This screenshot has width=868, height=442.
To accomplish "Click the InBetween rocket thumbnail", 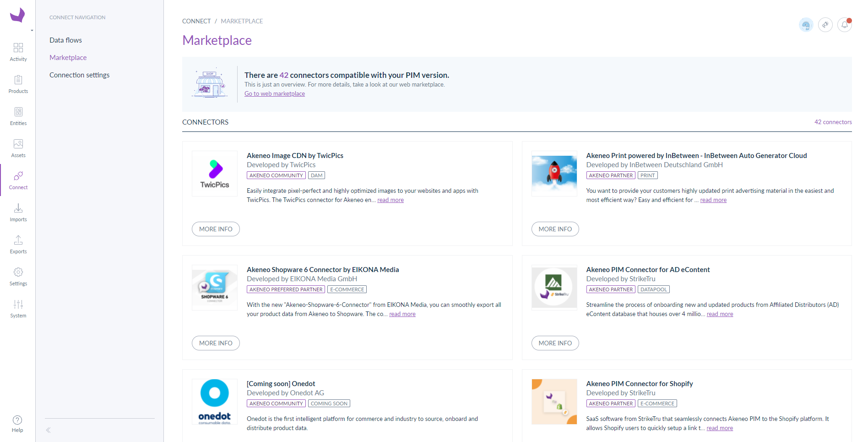I will (x=554, y=174).
